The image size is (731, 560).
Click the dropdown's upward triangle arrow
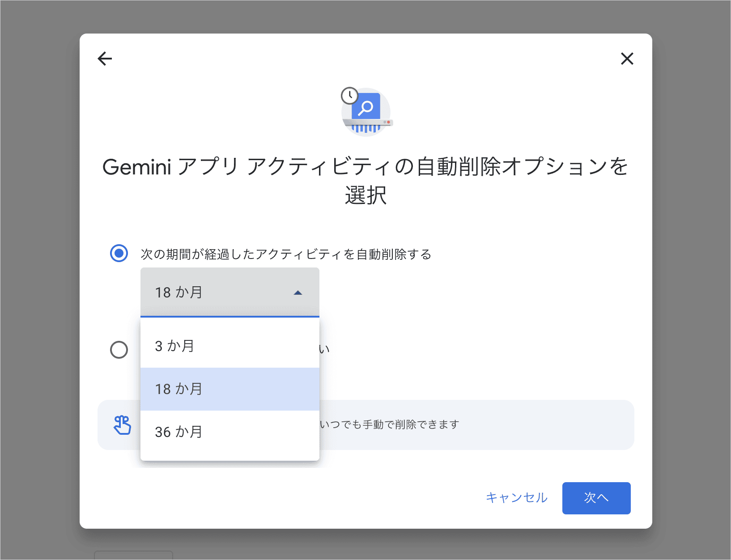tap(298, 293)
